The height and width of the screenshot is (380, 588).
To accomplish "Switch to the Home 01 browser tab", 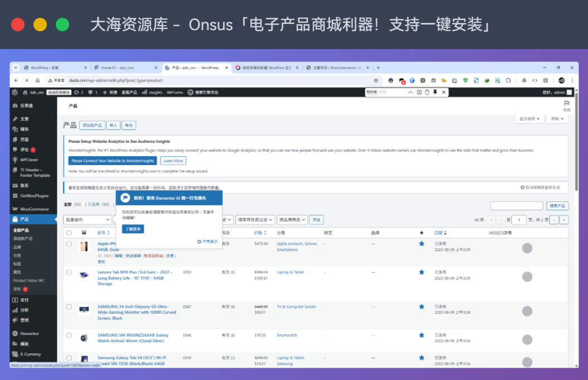I will (x=117, y=68).
